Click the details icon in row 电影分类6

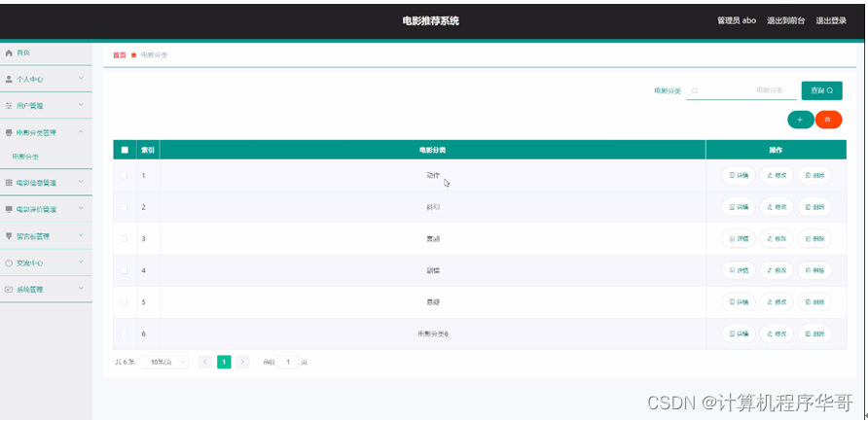[732, 334]
